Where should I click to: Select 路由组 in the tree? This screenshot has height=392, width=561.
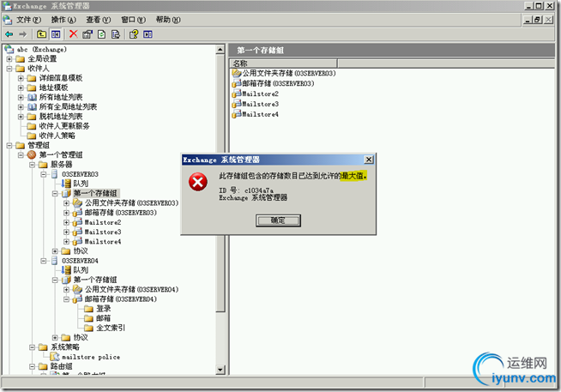pos(62,366)
